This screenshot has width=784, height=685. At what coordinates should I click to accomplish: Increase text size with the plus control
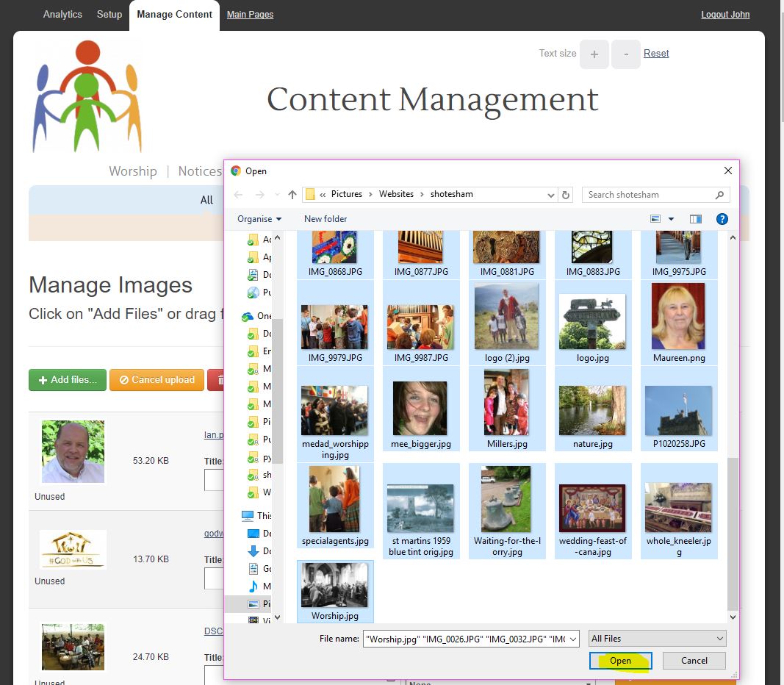click(594, 54)
